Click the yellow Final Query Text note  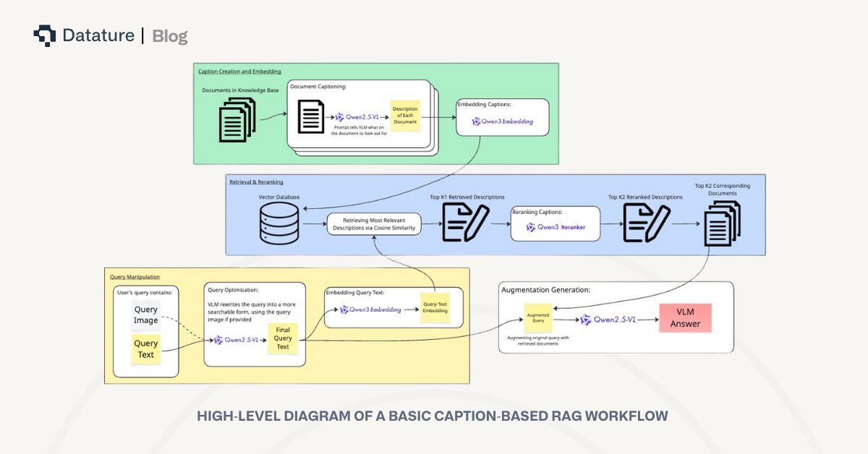point(282,338)
